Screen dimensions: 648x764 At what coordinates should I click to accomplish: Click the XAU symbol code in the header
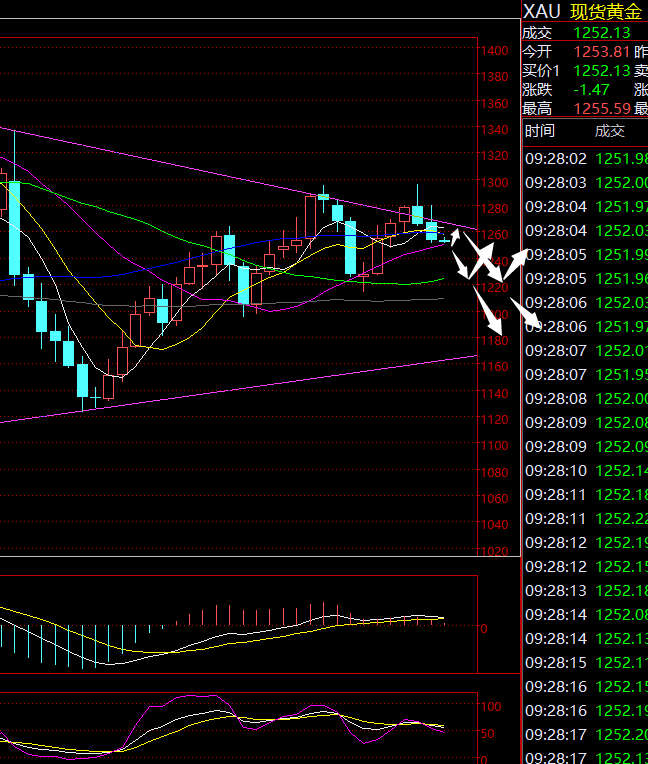point(542,11)
